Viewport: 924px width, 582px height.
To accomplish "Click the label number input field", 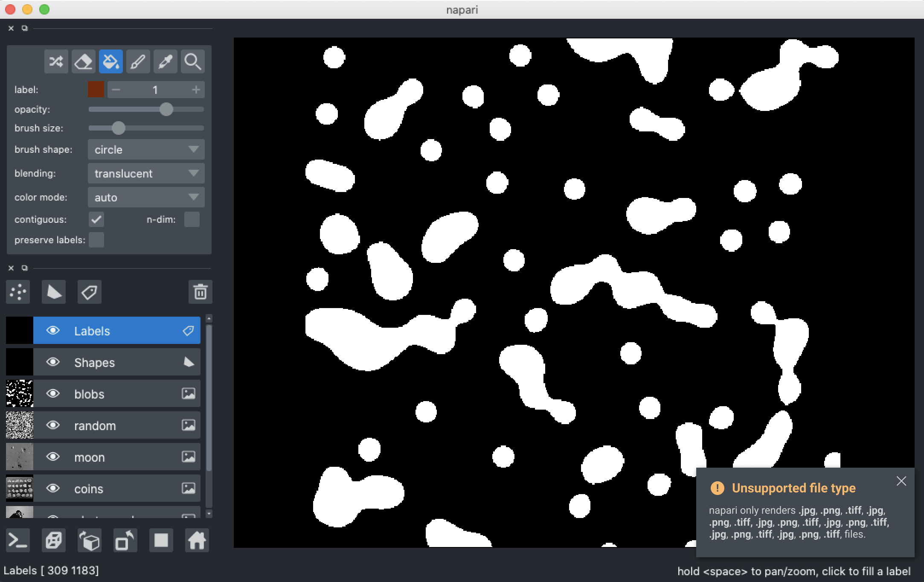I will tap(155, 90).
